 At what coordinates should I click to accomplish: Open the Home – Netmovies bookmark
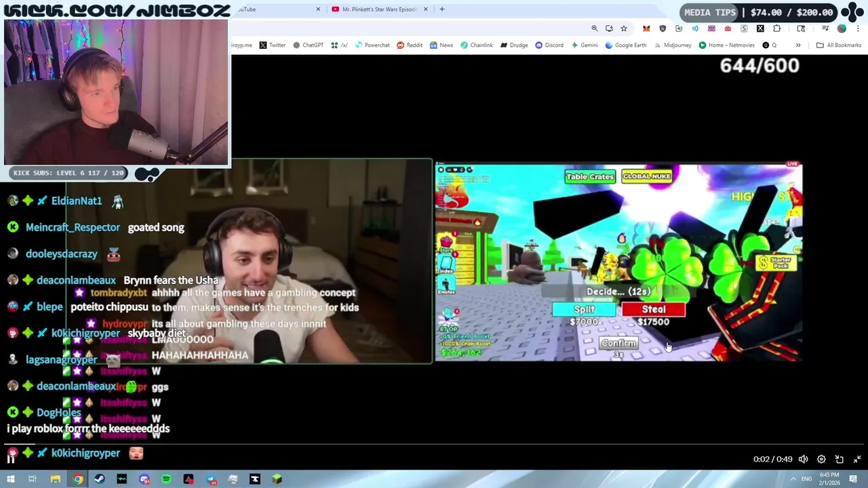tap(726, 45)
